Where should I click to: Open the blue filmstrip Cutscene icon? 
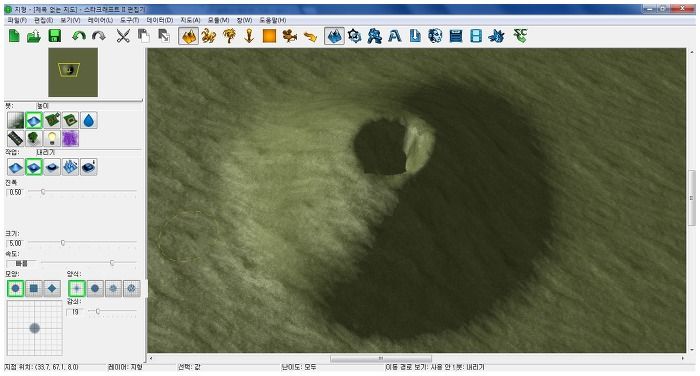tap(476, 36)
